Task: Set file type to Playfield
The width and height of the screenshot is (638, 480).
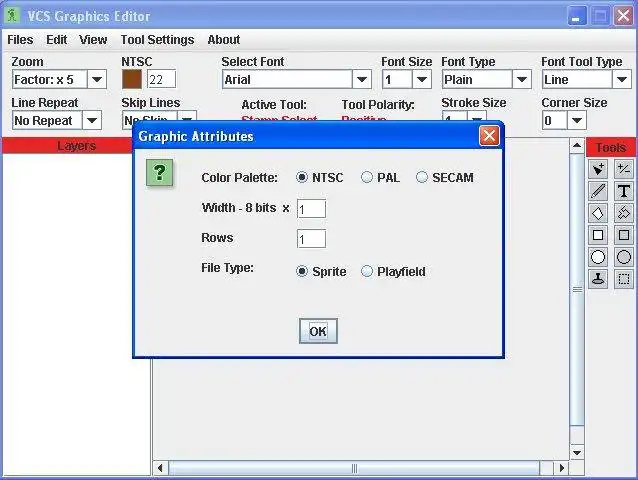Action: (x=393, y=271)
